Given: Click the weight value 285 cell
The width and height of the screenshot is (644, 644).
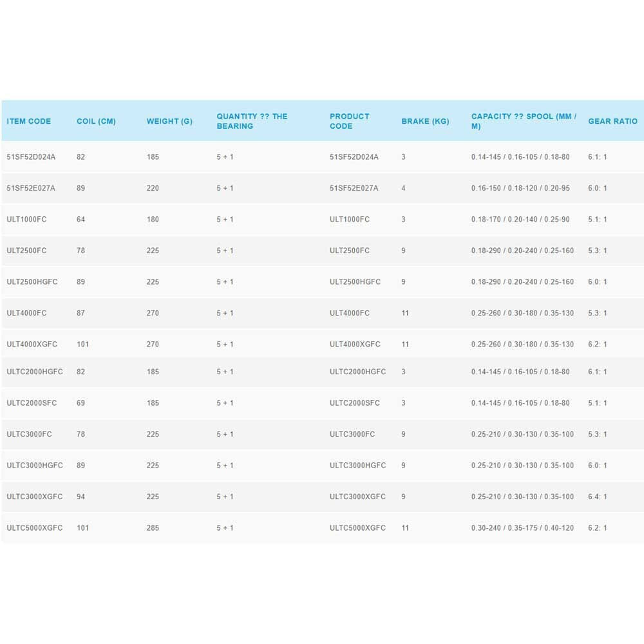Looking at the screenshot, I should coord(153,528).
